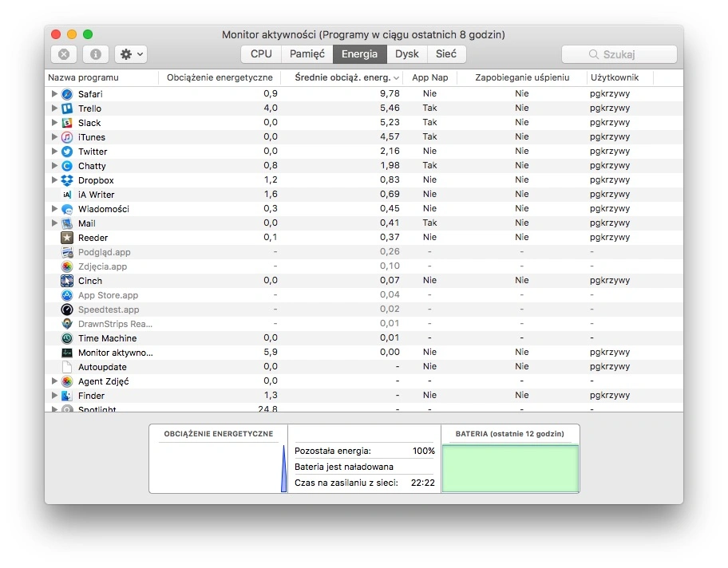Expand the Chatty process row
The image size is (728, 568).
point(53,166)
